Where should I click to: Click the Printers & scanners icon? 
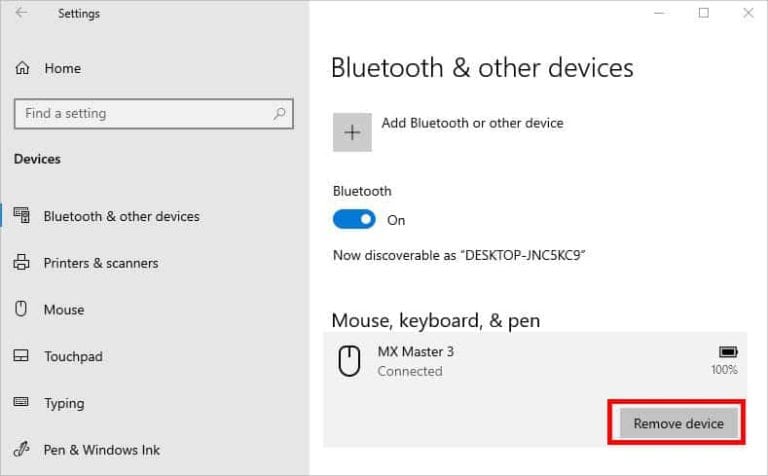[22, 263]
